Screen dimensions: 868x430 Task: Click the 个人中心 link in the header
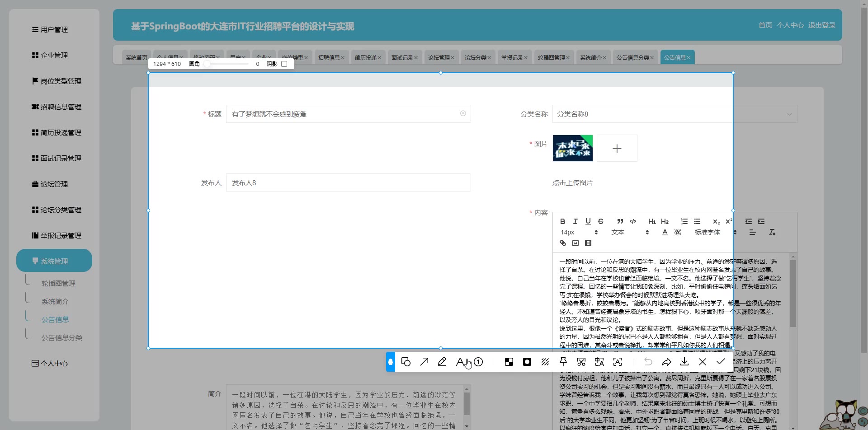[790, 25]
